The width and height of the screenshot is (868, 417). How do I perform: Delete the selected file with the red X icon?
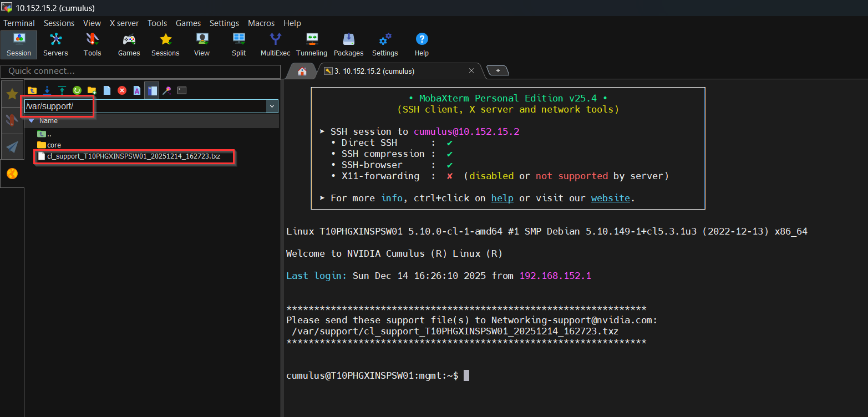tap(122, 90)
